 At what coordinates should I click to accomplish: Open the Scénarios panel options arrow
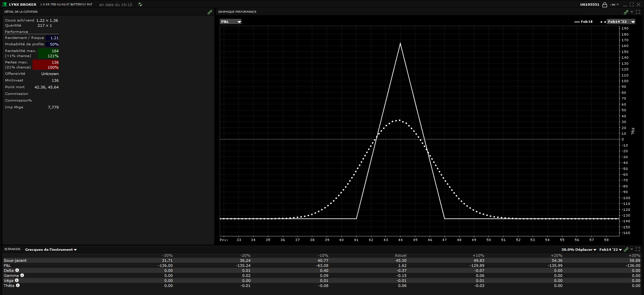pyautogui.click(x=632, y=249)
